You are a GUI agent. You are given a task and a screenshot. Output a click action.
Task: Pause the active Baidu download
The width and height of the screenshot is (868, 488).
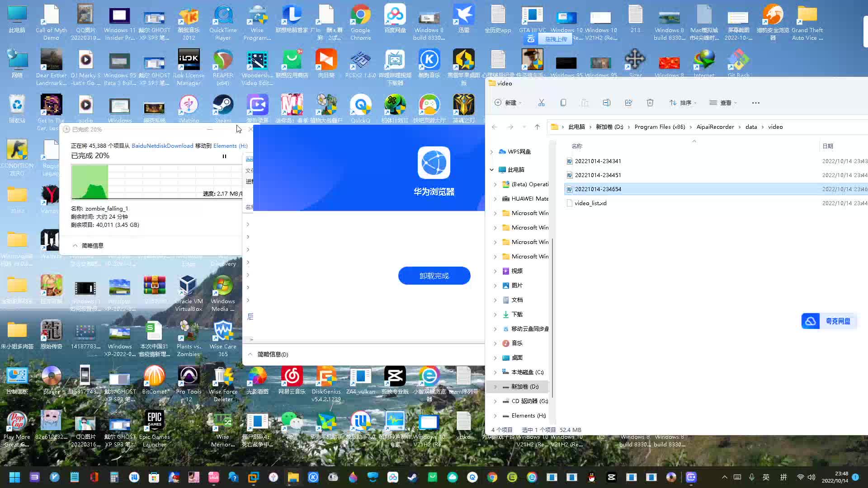pyautogui.click(x=224, y=156)
